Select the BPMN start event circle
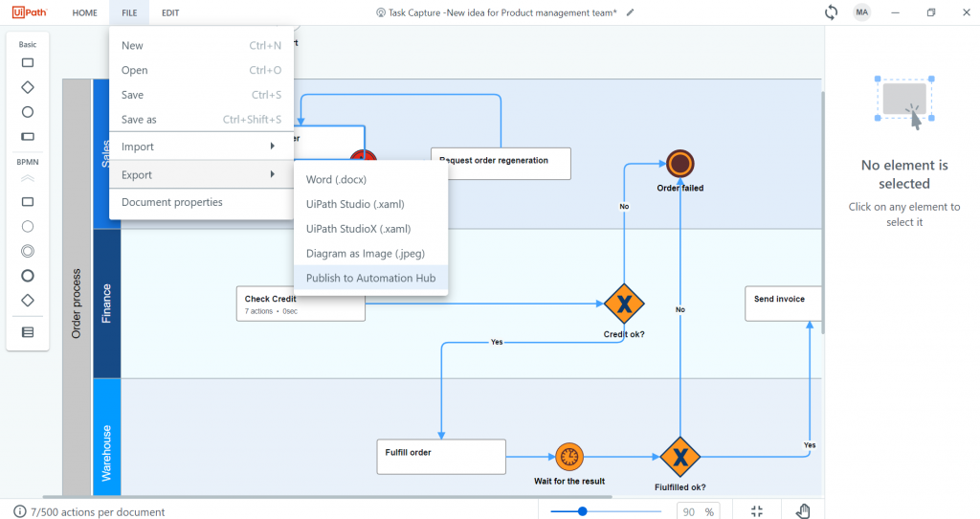 28,226
